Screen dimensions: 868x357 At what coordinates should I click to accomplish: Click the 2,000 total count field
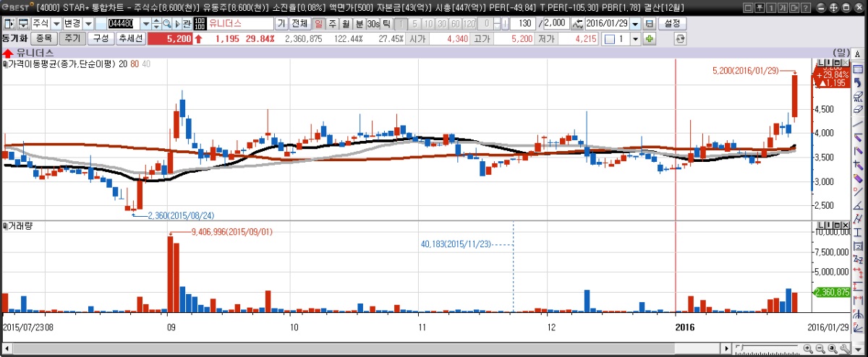pos(556,24)
